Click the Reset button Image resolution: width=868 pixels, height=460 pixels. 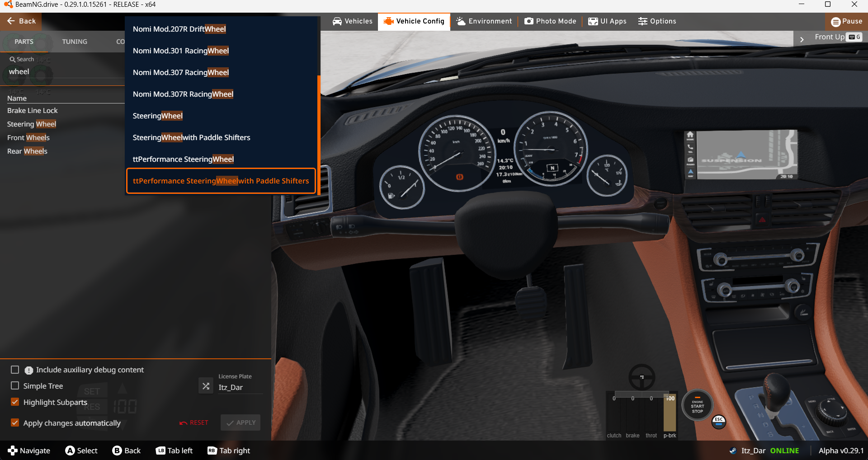point(194,423)
